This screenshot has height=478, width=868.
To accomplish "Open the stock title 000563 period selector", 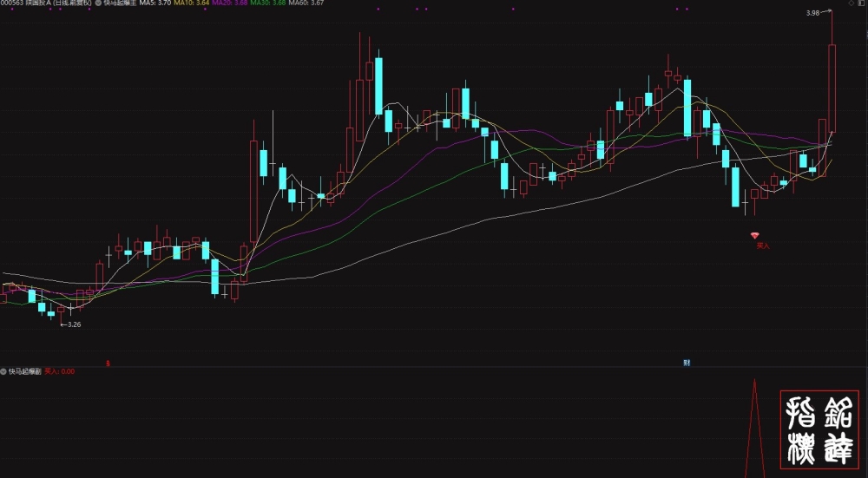I will [x=46, y=3].
